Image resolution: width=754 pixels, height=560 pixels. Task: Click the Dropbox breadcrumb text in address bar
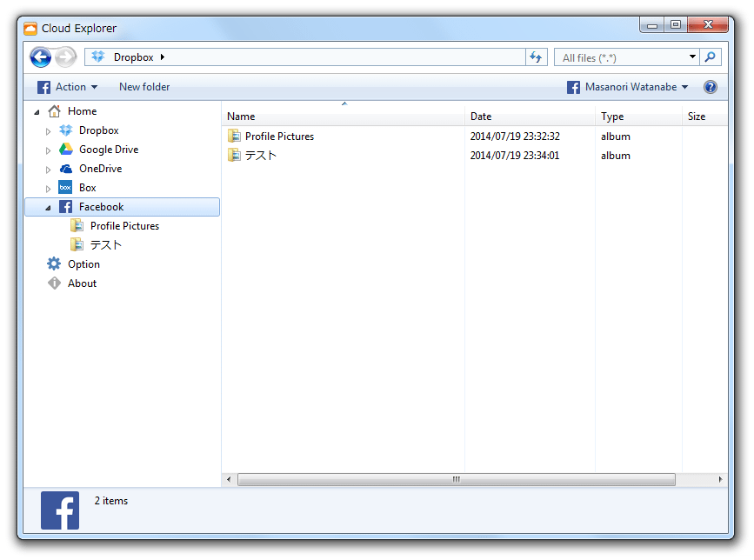coord(133,57)
